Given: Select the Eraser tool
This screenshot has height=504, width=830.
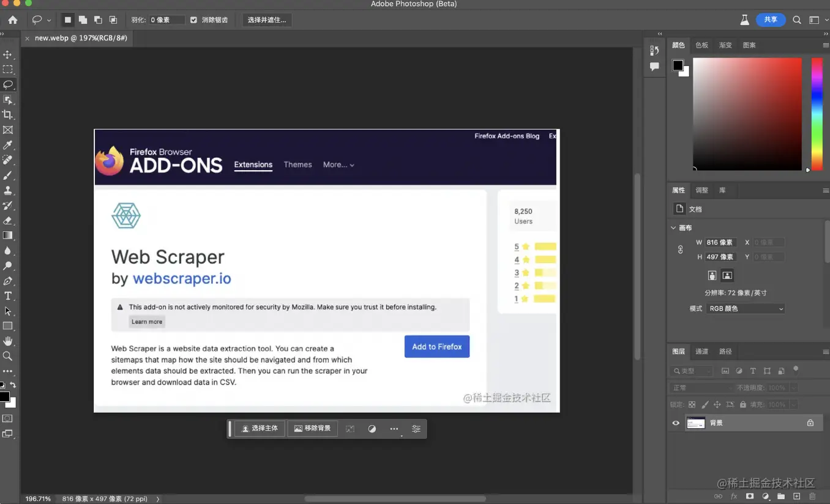Looking at the screenshot, I should click(8, 220).
